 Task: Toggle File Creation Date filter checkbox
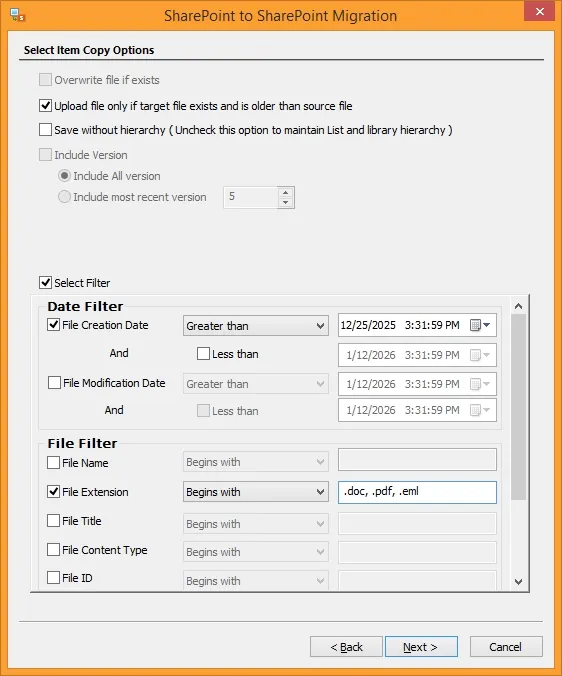tap(53, 325)
